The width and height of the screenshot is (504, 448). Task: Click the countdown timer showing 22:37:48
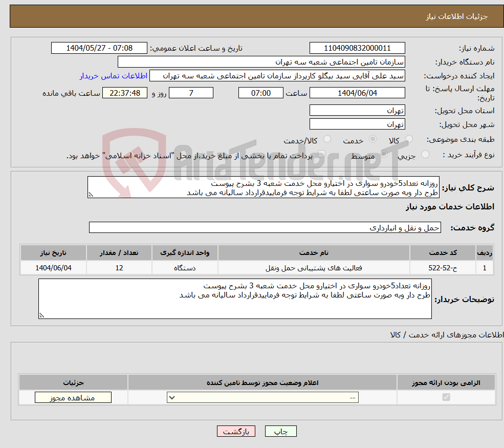pos(125,93)
